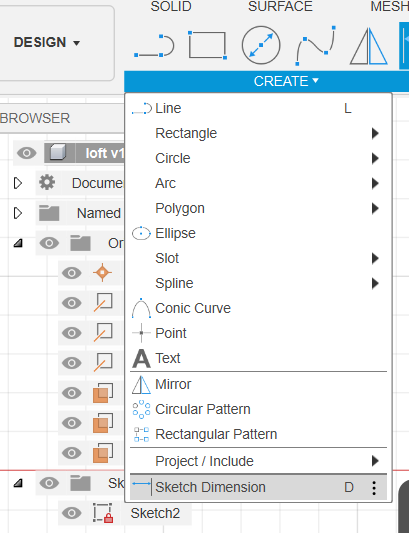Expand the Document Settings tree node

point(18,183)
